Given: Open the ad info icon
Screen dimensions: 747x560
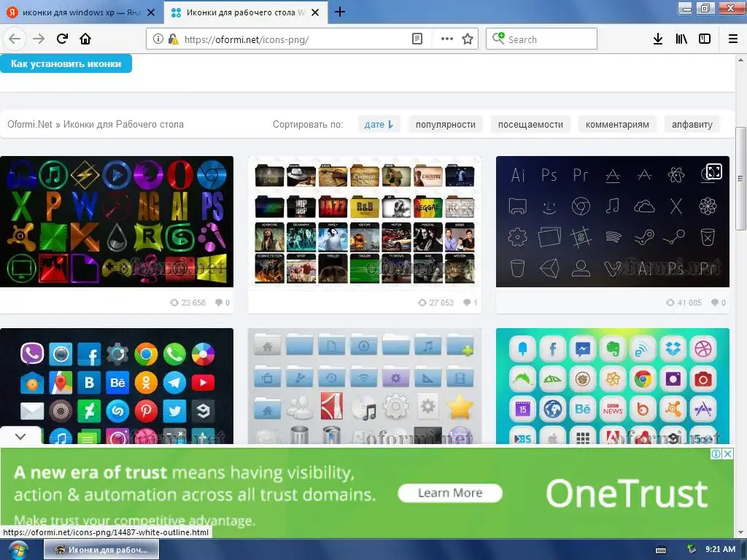Looking at the screenshot, I should (x=716, y=454).
